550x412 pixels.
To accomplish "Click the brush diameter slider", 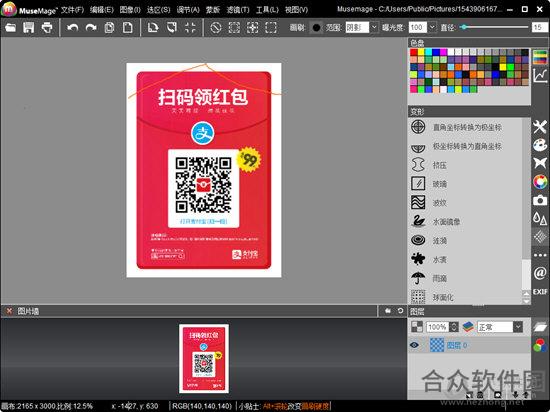I will click(x=494, y=27).
